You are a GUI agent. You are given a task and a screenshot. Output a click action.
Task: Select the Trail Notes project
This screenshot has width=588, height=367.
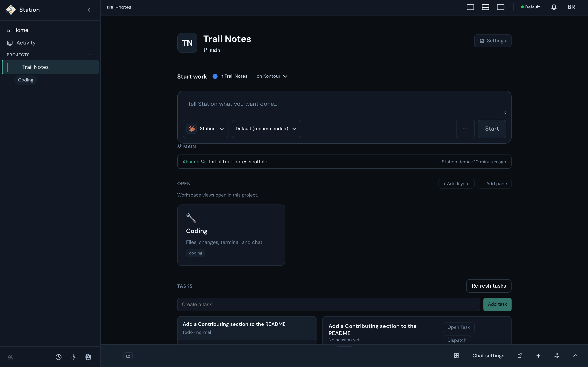click(50, 67)
